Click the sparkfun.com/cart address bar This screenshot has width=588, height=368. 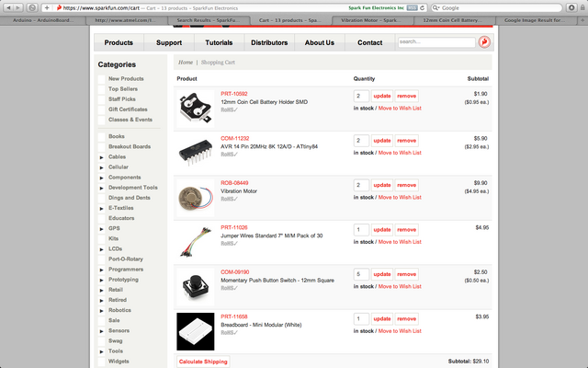pos(234,8)
